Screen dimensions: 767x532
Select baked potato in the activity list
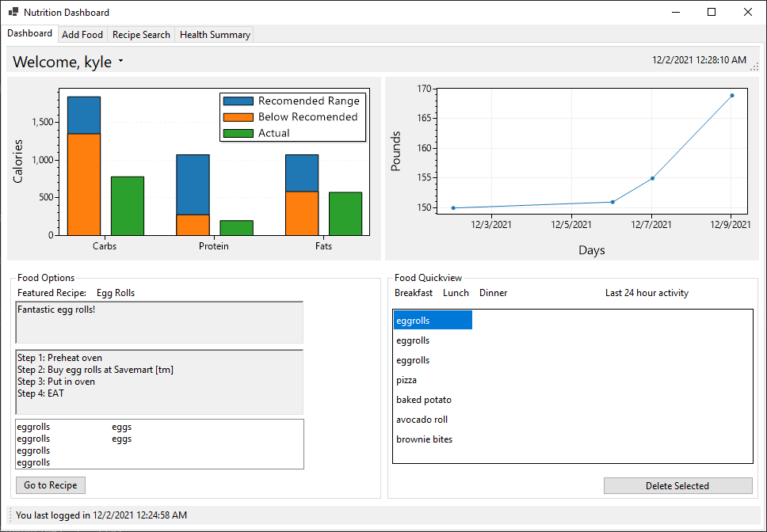tap(423, 400)
